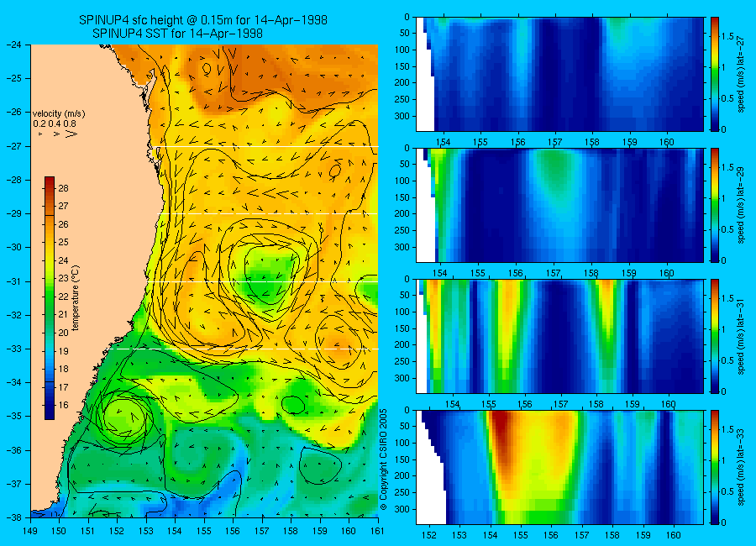Image resolution: width=756 pixels, height=546 pixels.
Task: Click the white -29 latitude transect line on the SST map
Action: tap(269, 213)
